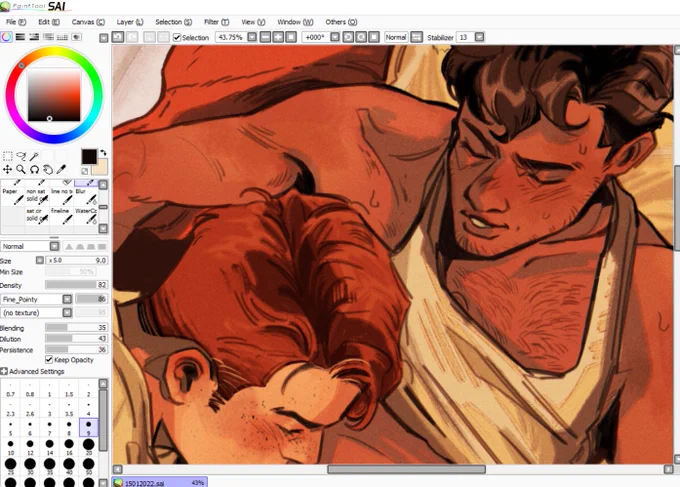Open the color panel options dropdown arrow
Image resolution: width=680 pixels, height=487 pixels.
pos(103,38)
